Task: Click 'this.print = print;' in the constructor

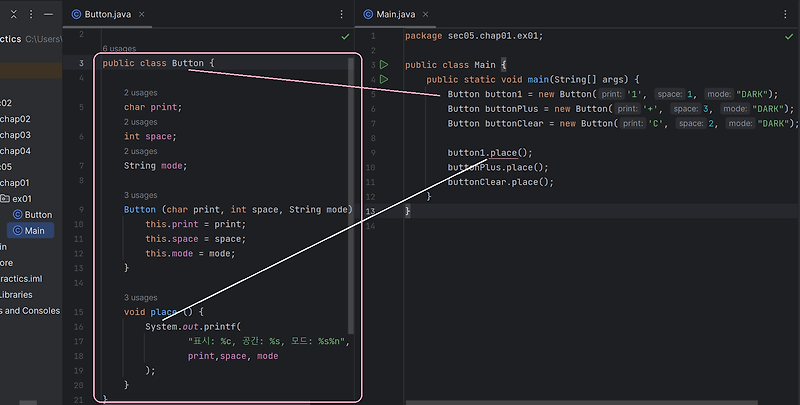Action: [195, 224]
